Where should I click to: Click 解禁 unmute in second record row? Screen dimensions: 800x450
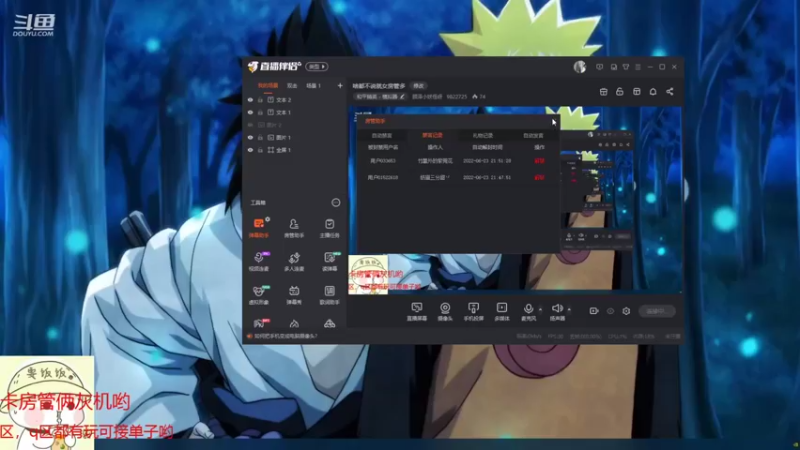[x=539, y=178]
